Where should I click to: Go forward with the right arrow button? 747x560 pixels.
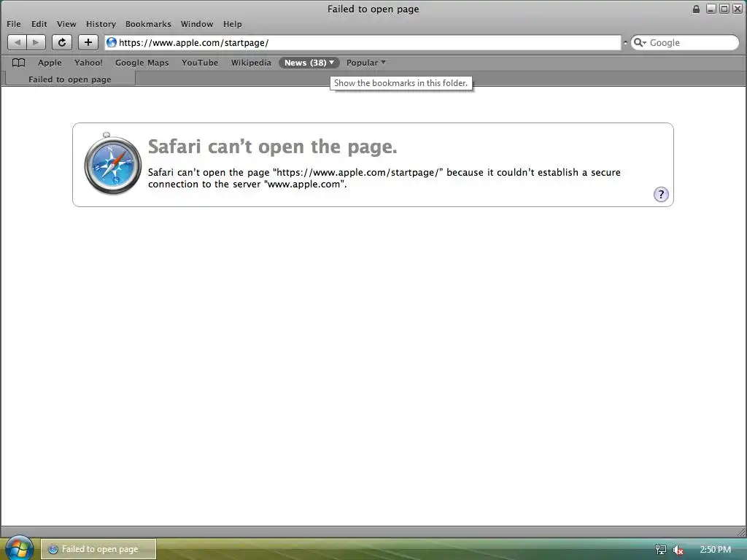point(36,42)
